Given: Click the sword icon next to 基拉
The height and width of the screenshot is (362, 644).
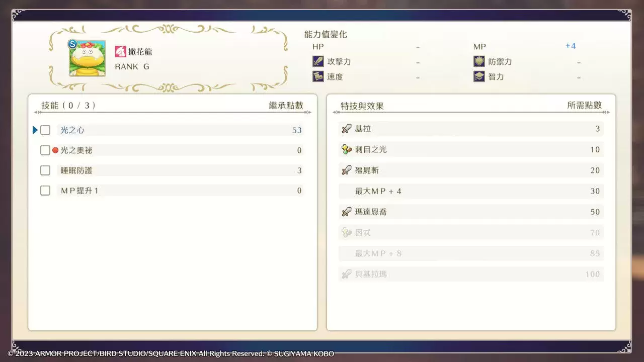Looking at the screenshot, I should (x=346, y=129).
